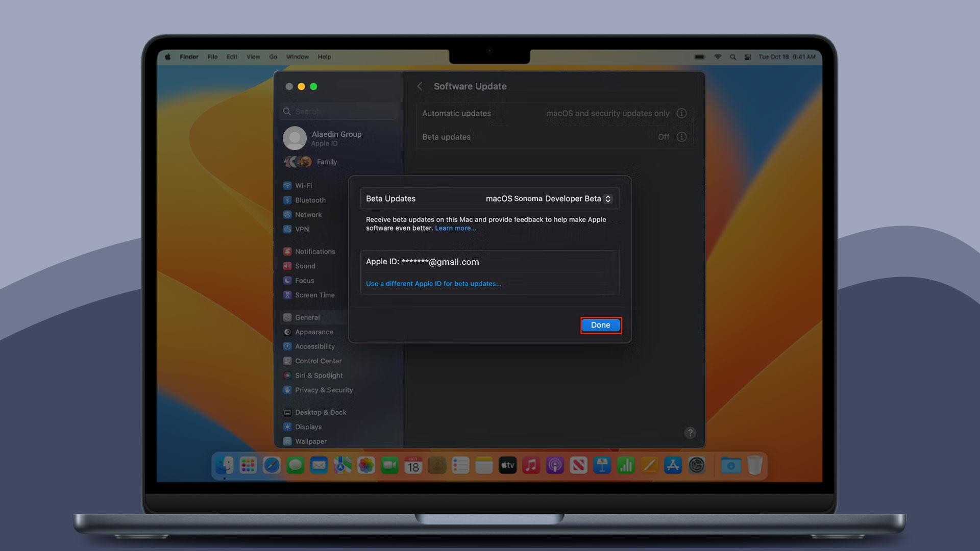The image size is (980, 551).
Task: Open Mail from the Dock
Action: pos(319,465)
